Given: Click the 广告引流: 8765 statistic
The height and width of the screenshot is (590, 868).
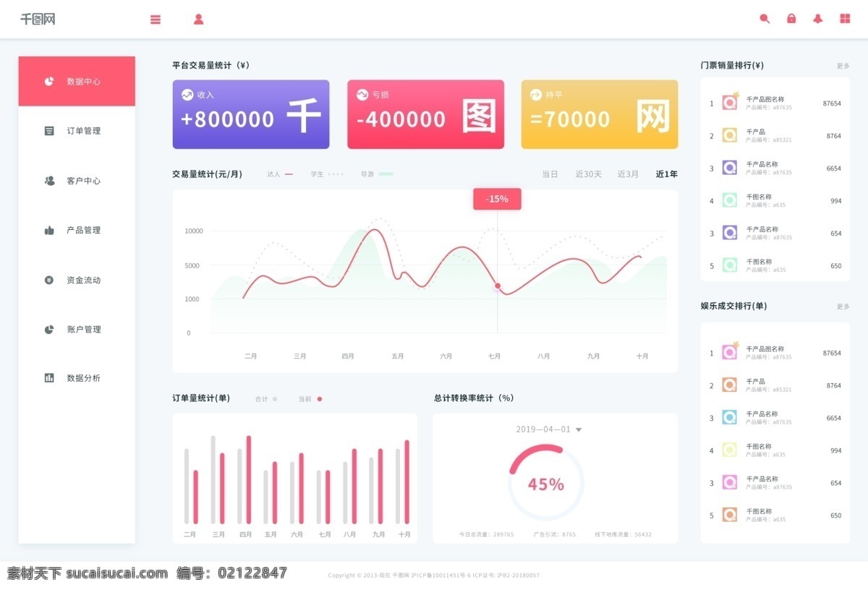Looking at the screenshot, I should point(555,535).
